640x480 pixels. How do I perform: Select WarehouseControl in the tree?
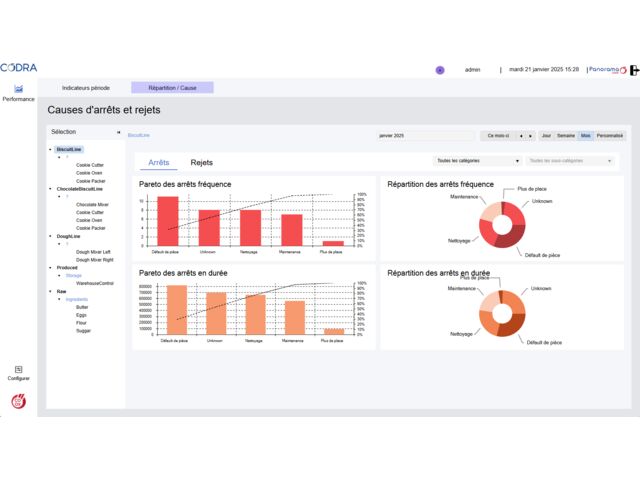tap(95, 283)
